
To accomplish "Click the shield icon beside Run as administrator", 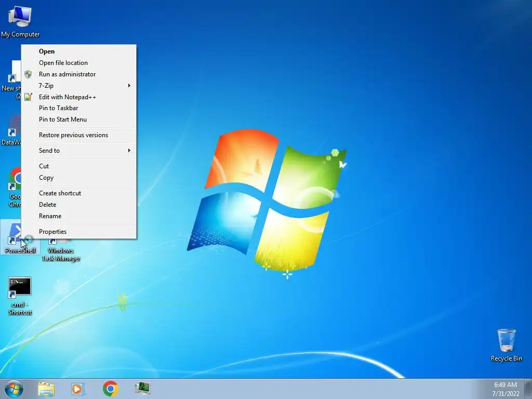I will pyautogui.click(x=28, y=74).
